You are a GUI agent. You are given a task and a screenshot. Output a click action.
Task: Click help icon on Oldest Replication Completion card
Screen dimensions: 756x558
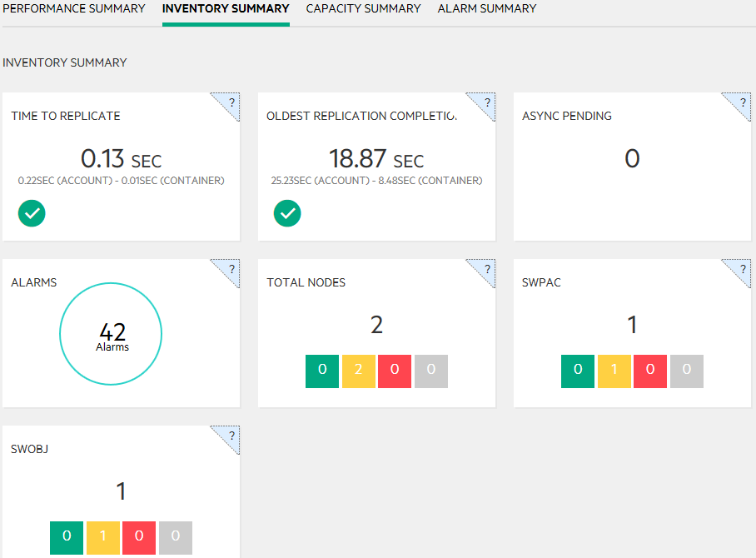click(486, 102)
